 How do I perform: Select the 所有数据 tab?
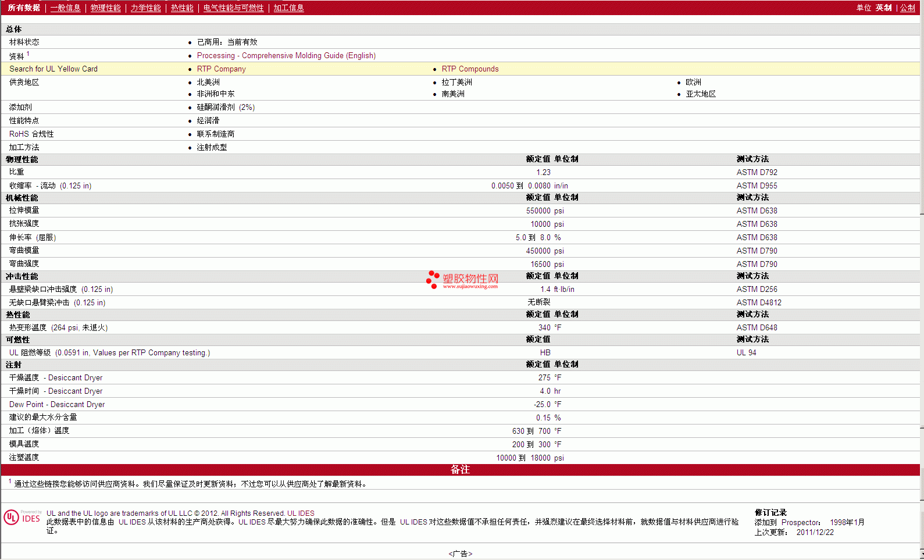(x=24, y=8)
